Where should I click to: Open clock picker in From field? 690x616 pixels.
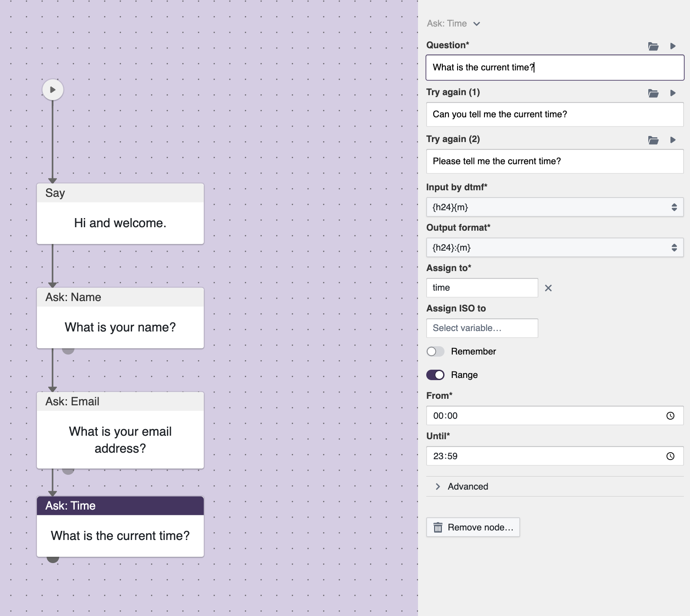click(670, 416)
